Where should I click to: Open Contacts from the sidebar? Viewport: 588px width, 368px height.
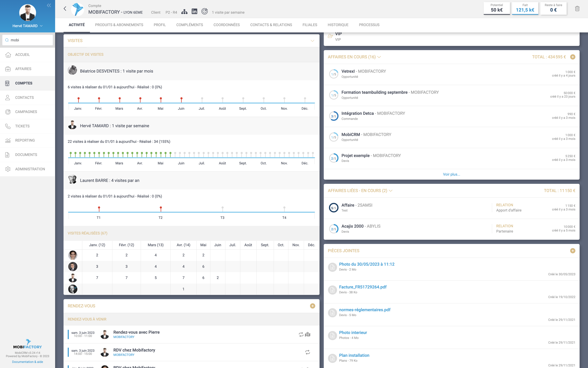[27, 98]
